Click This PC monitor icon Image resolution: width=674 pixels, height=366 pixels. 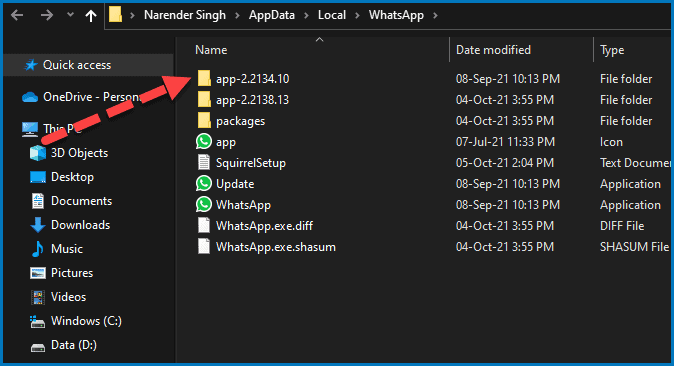point(30,129)
